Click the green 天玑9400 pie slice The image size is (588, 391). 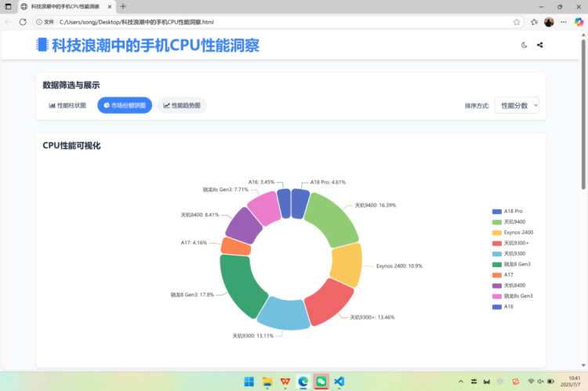pyautogui.click(x=333, y=219)
